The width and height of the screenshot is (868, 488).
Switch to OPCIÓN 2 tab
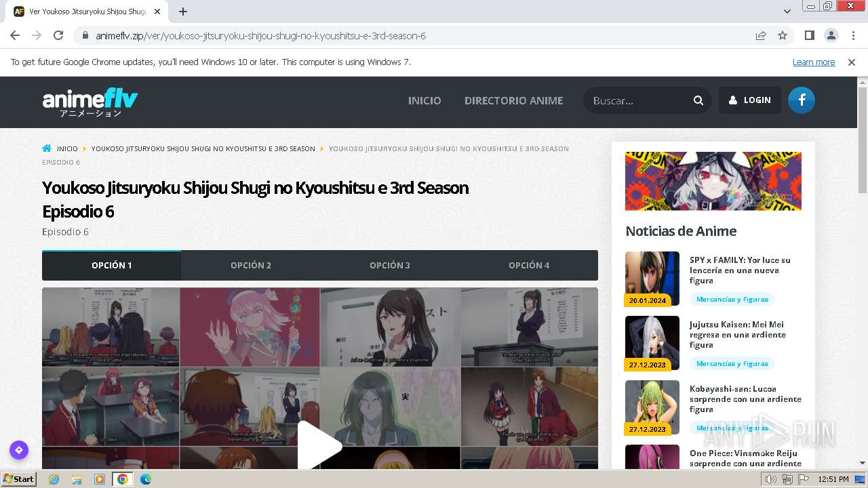251,266
